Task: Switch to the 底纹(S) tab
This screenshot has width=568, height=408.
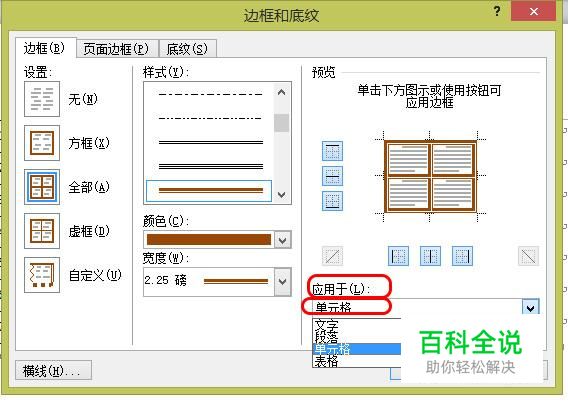Action: [x=188, y=49]
